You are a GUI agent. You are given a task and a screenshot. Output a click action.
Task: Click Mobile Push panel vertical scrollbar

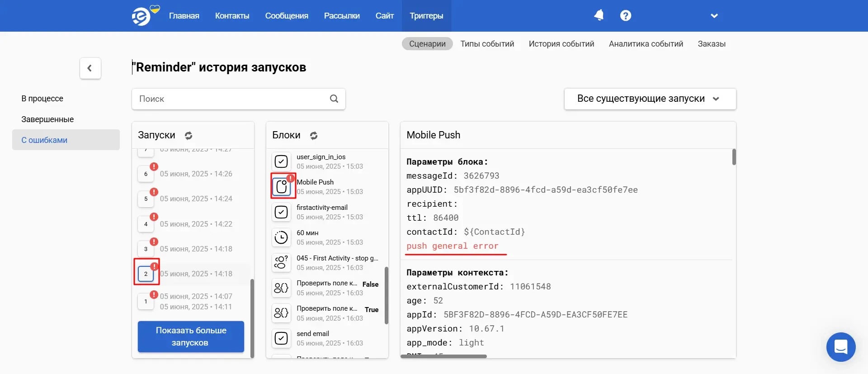734,157
